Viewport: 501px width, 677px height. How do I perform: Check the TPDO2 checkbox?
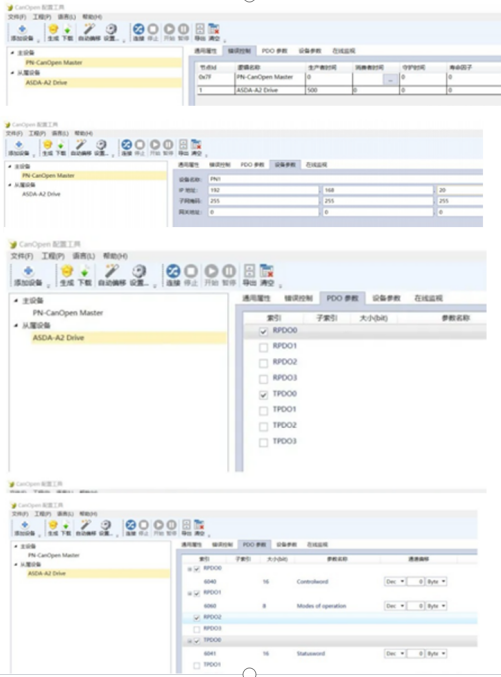tap(263, 426)
